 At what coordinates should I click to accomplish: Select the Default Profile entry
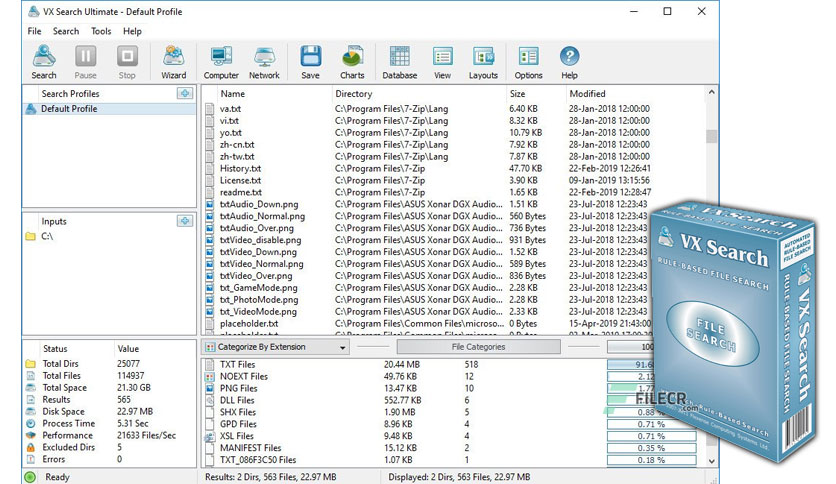(109, 109)
